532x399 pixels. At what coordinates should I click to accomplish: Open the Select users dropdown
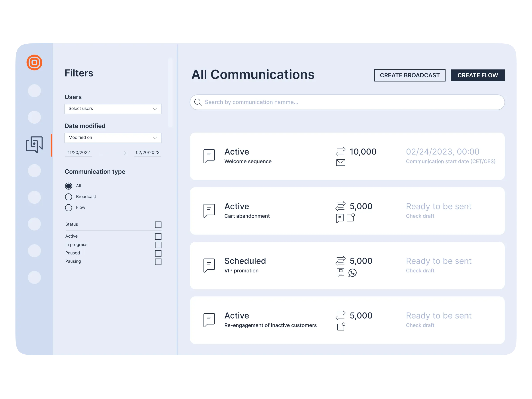[x=113, y=109]
